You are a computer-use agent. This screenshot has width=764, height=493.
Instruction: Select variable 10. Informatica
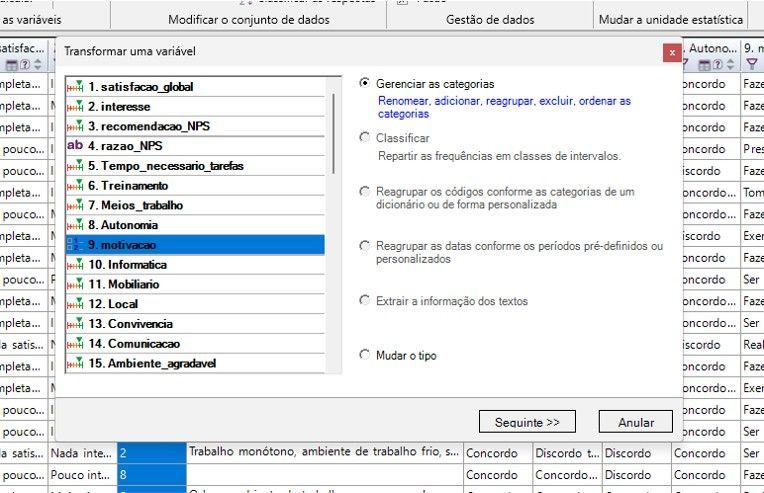(x=195, y=265)
